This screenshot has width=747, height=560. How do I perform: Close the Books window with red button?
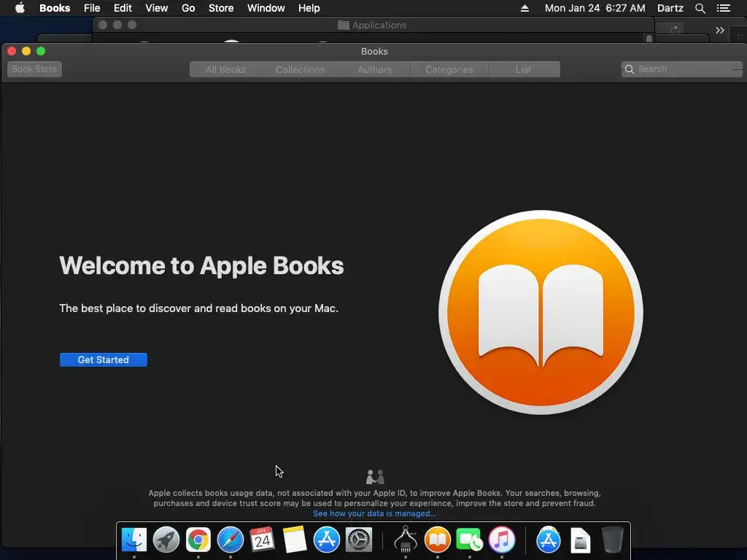pyautogui.click(x=12, y=51)
